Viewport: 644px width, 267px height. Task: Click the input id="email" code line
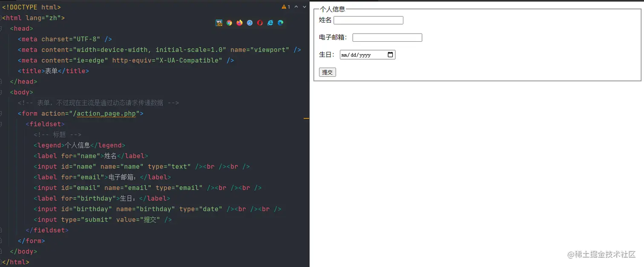click(147, 188)
